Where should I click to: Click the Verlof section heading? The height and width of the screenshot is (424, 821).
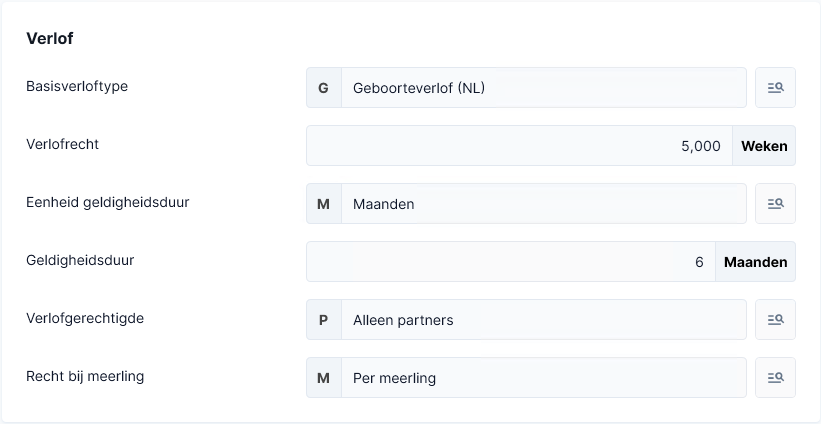50,38
